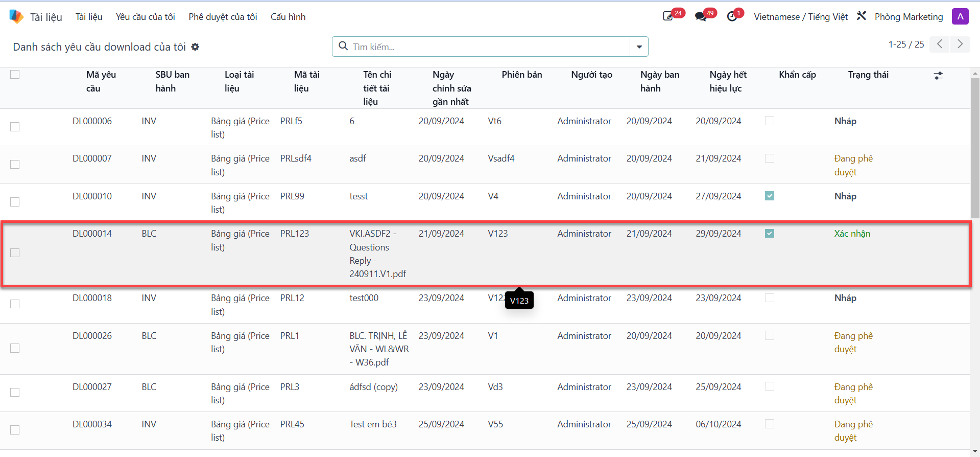Open the activities clock icon
Viewport: 980px width, 457px height.
click(x=732, y=16)
